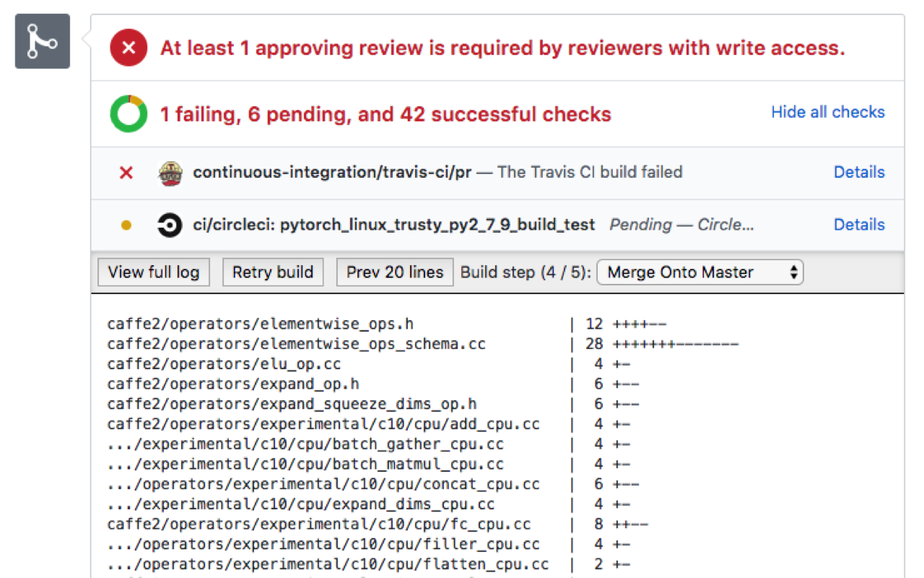The width and height of the screenshot is (924, 578).
Task: Click log line elementwise_ops_schema.cc
Action: click(297, 344)
